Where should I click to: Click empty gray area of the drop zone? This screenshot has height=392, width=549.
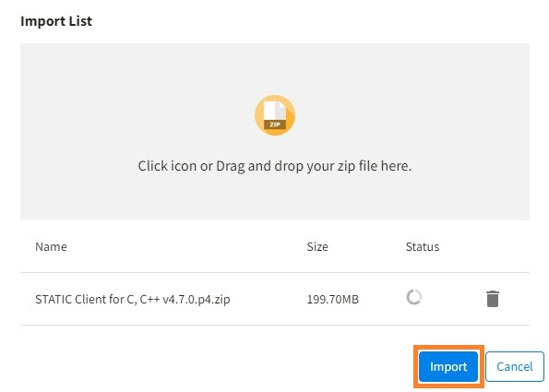(x=105, y=105)
